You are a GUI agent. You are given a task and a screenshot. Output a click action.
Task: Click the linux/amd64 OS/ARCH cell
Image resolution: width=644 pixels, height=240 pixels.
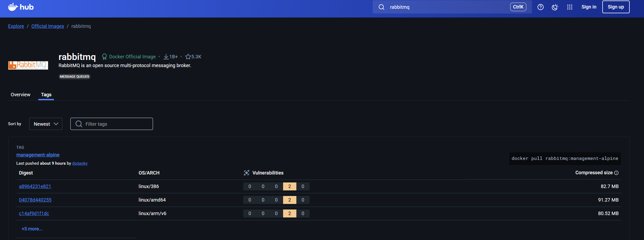point(152,200)
